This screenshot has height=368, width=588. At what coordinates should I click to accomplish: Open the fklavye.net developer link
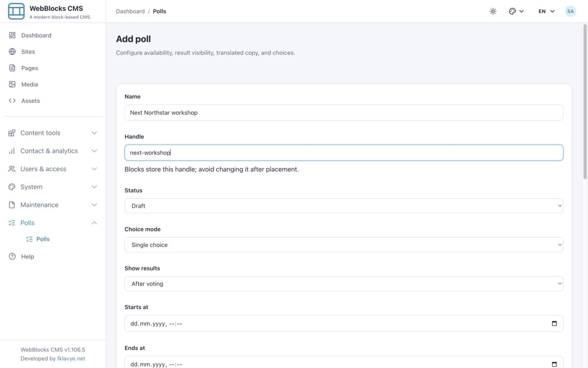click(71, 358)
